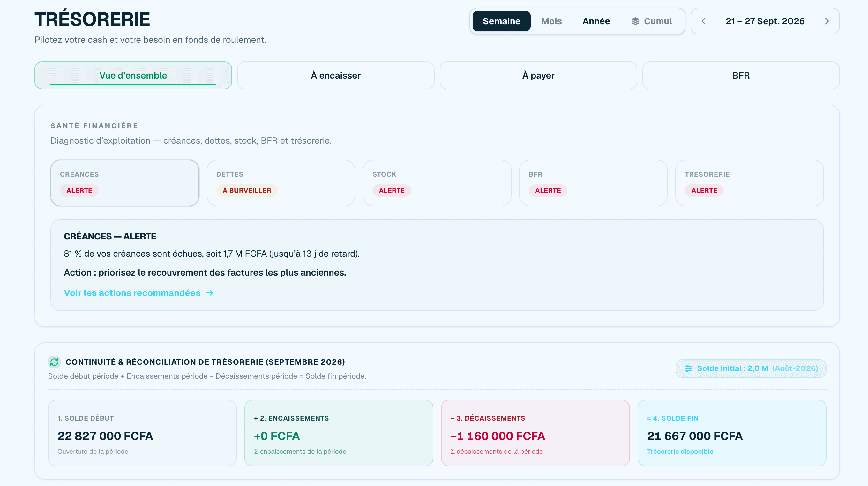Click the 22 827 000 FCFA value

(105, 436)
